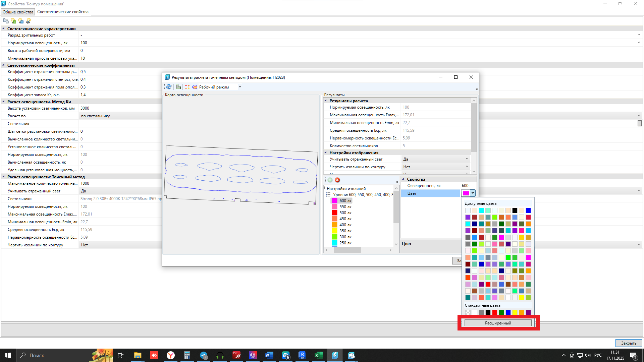The height and width of the screenshot is (362, 644).
Task: Pick the red swatch in Стандартные цвета
Action: pyautogui.click(x=495, y=312)
